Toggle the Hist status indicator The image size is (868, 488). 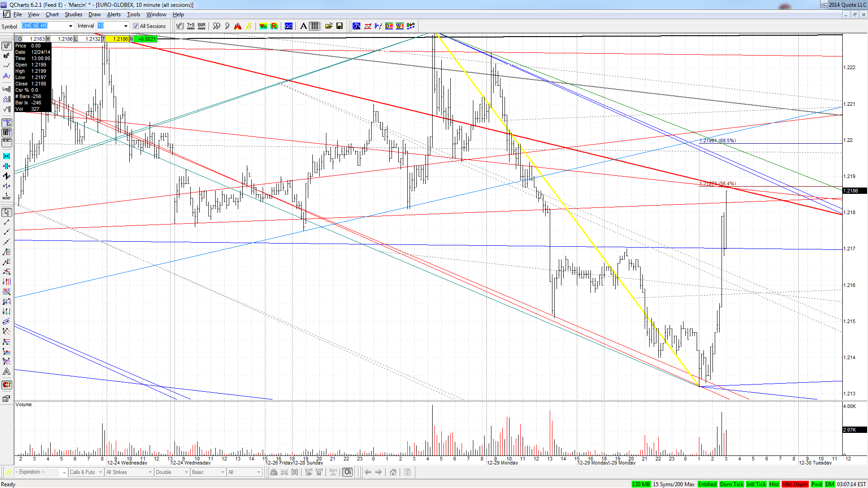tap(774, 484)
